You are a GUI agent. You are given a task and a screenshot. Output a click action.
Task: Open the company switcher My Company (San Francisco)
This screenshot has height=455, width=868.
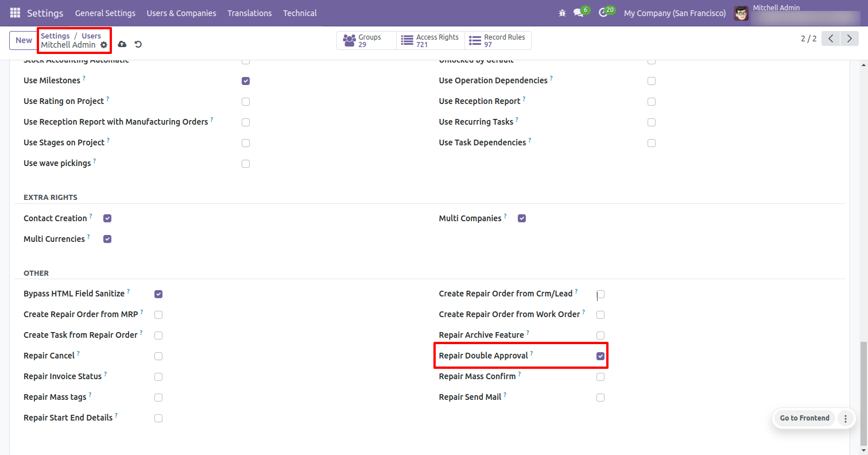675,13
